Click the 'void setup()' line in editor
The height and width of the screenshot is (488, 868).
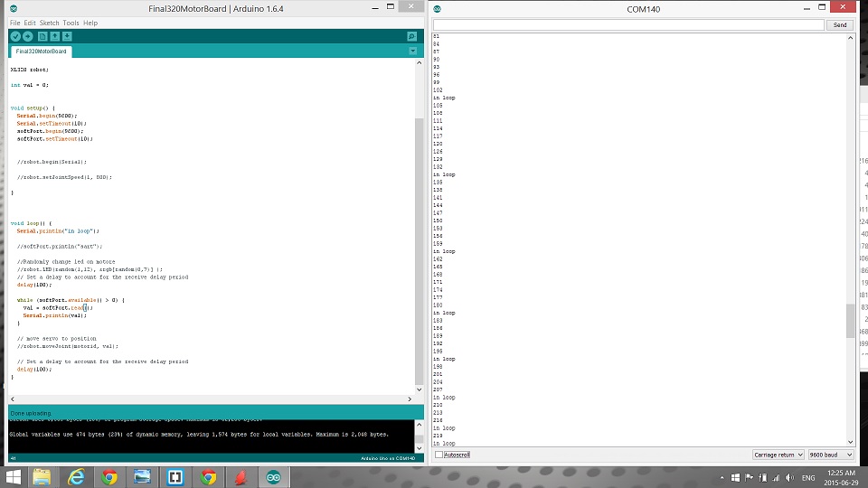tap(33, 108)
